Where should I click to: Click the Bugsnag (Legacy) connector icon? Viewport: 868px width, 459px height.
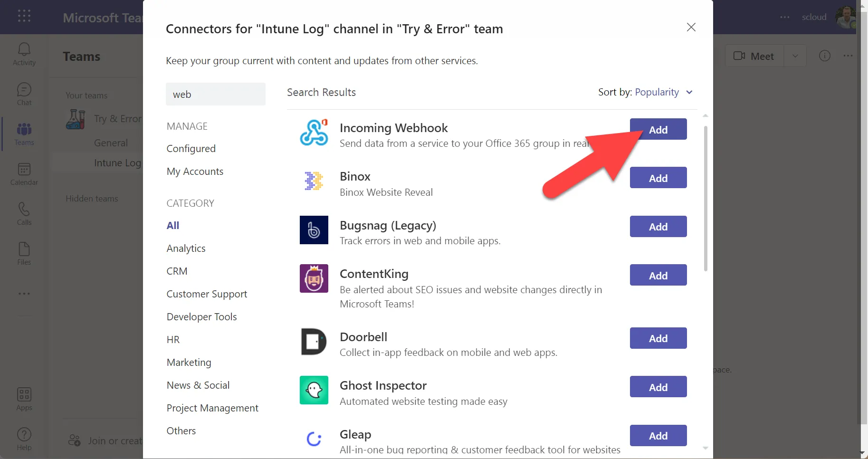click(314, 230)
